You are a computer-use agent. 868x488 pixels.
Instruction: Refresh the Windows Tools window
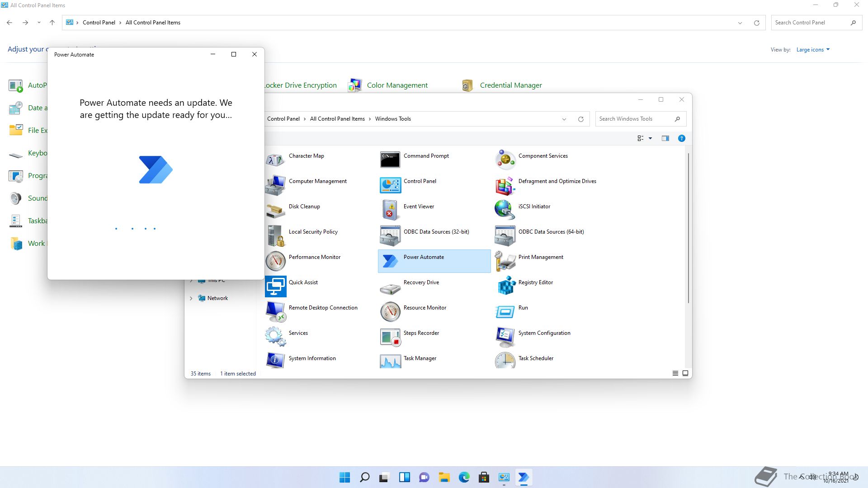580,119
